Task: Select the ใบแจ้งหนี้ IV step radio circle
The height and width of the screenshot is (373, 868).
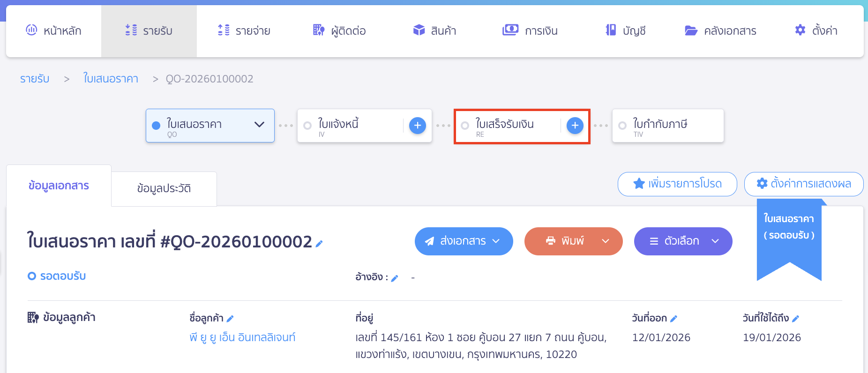Action: click(307, 126)
